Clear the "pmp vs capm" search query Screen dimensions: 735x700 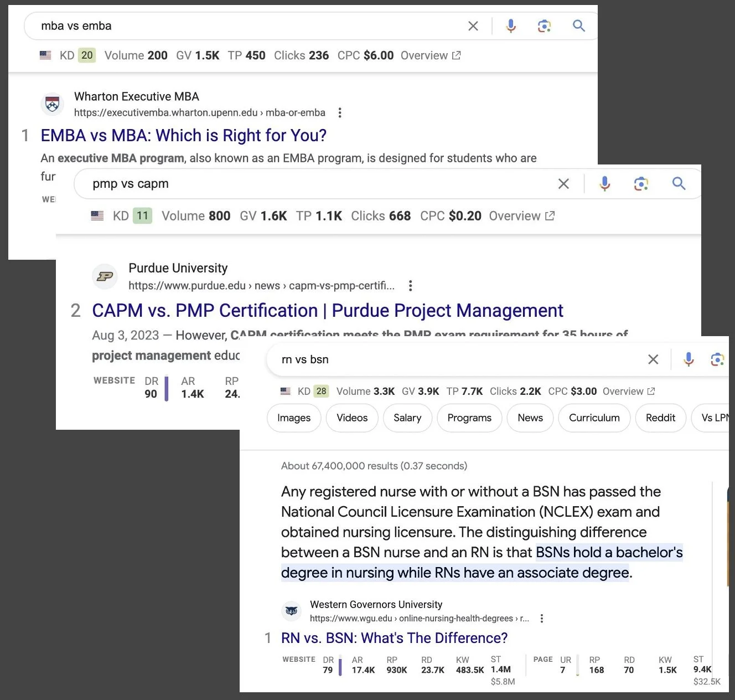tap(563, 184)
